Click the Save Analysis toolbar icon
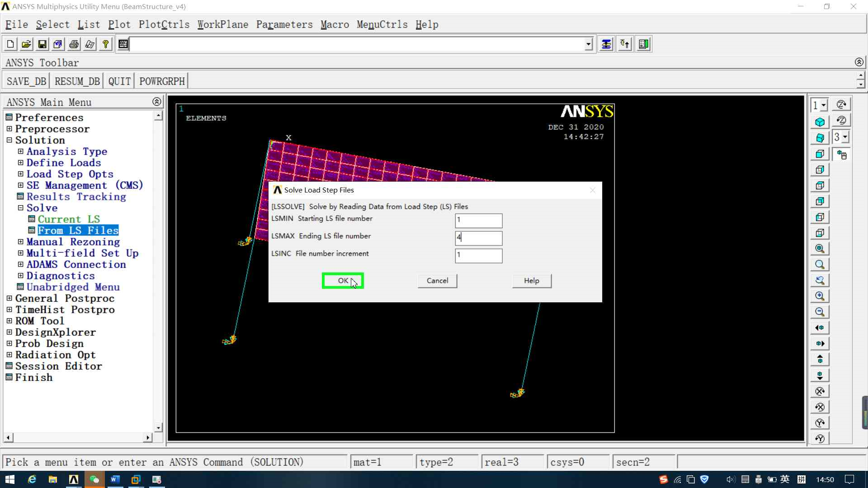This screenshot has width=868, height=488. tap(42, 44)
